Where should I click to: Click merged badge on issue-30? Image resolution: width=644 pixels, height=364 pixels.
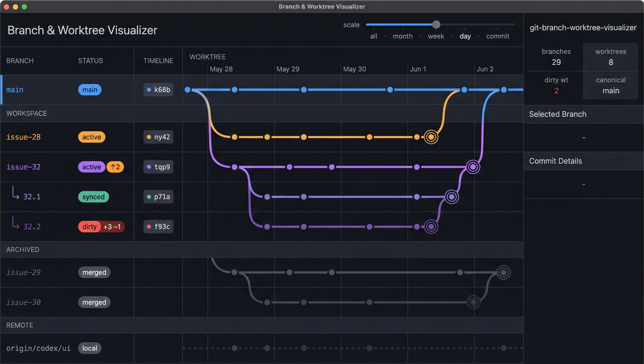94,303
